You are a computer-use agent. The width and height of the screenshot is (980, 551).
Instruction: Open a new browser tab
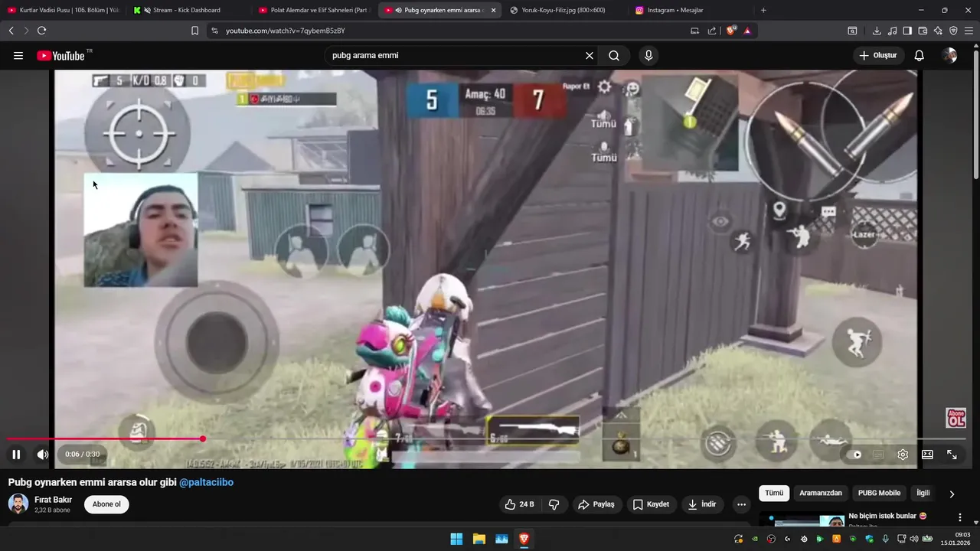click(x=763, y=10)
